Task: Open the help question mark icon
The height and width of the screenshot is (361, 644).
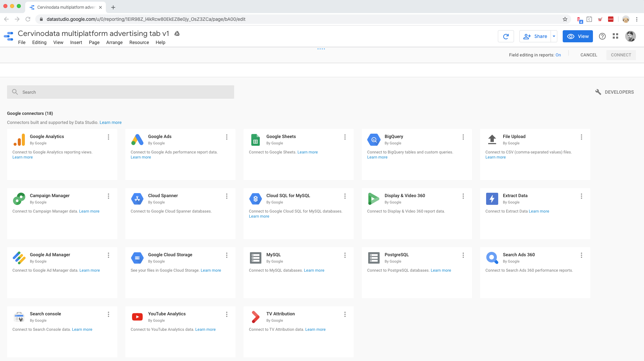Action: [602, 36]
